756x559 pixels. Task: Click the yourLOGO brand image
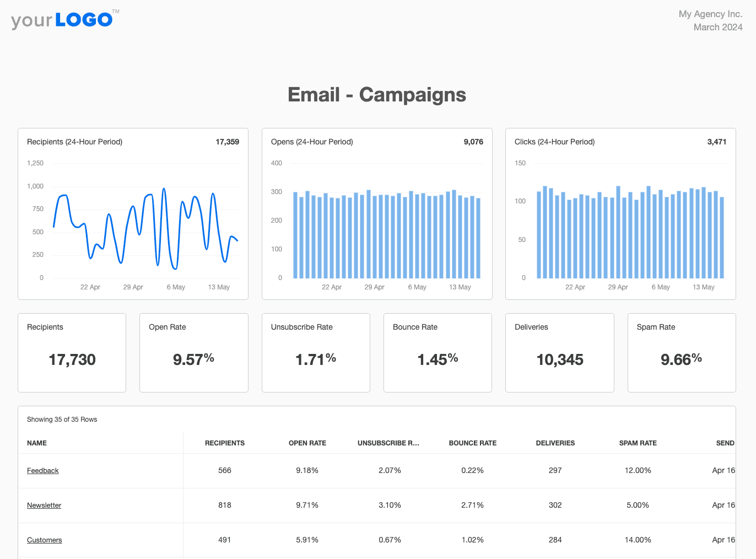64,20
